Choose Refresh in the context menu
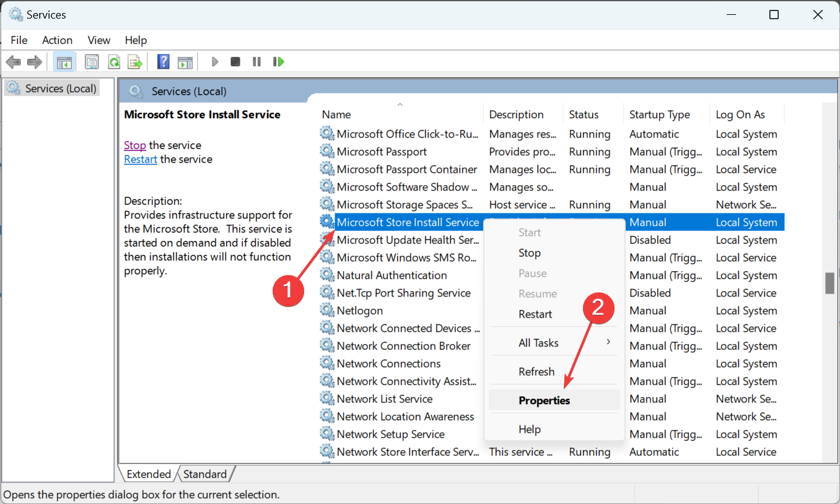840x504 pixels. 554,371
